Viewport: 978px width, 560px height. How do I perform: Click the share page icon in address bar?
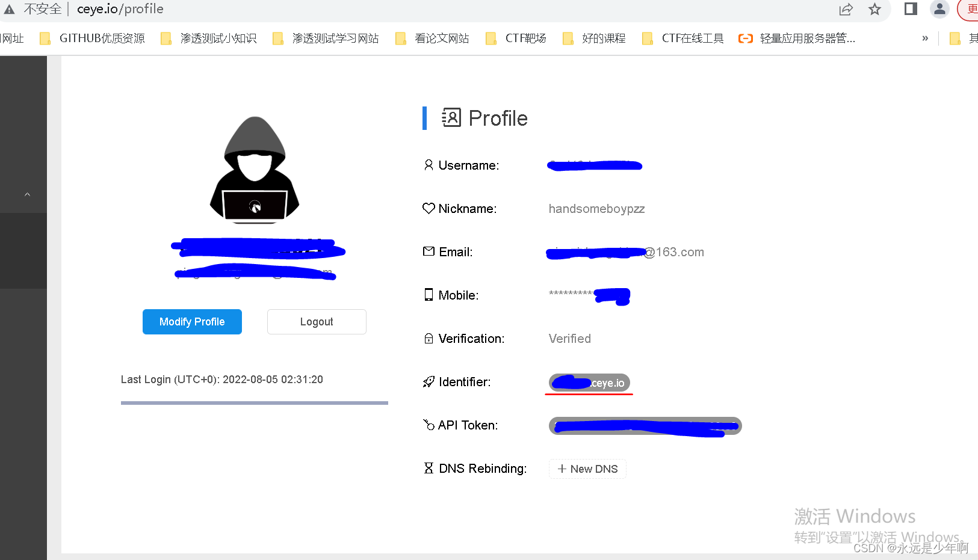[x=846, y=9]
